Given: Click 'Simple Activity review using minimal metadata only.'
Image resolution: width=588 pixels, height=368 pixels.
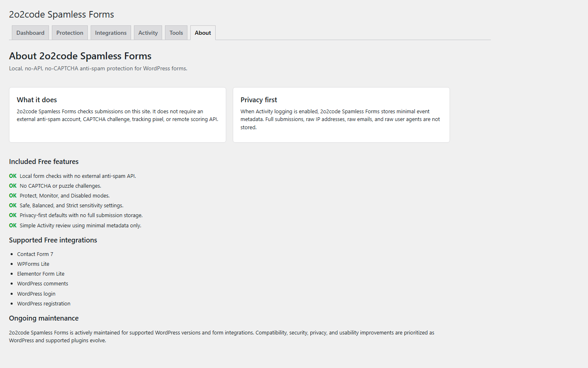Looking at the screenshot, I should 80,226.
